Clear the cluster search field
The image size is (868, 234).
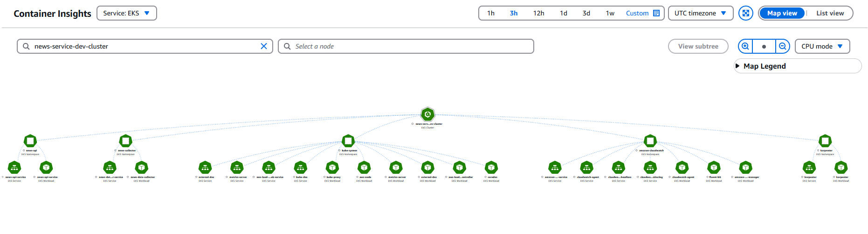pyautogui.click(x=264, y=46)
